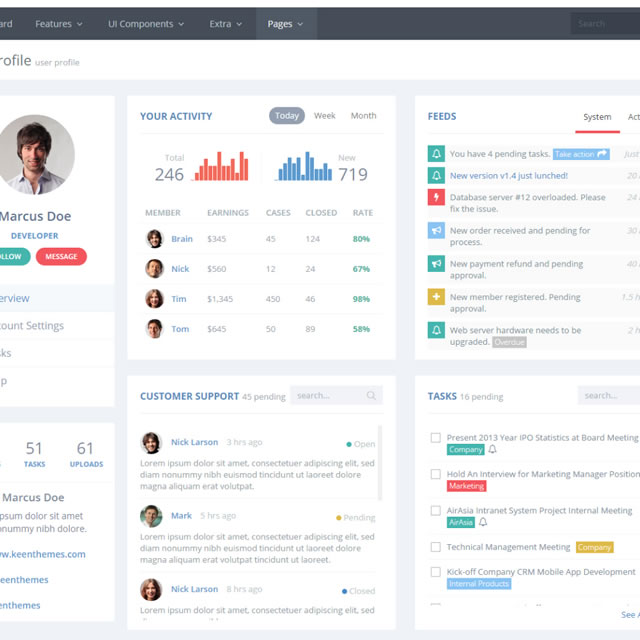Screen dimensions: 640x640
Task: Open Brain's avatar in activity table
Action: tap(154, 239)
